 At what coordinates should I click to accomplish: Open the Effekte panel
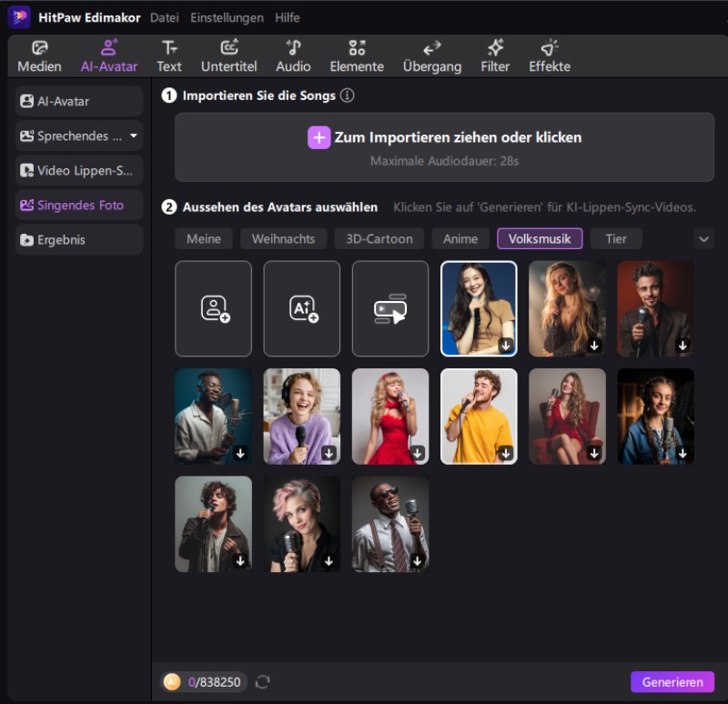click(549, 54)
